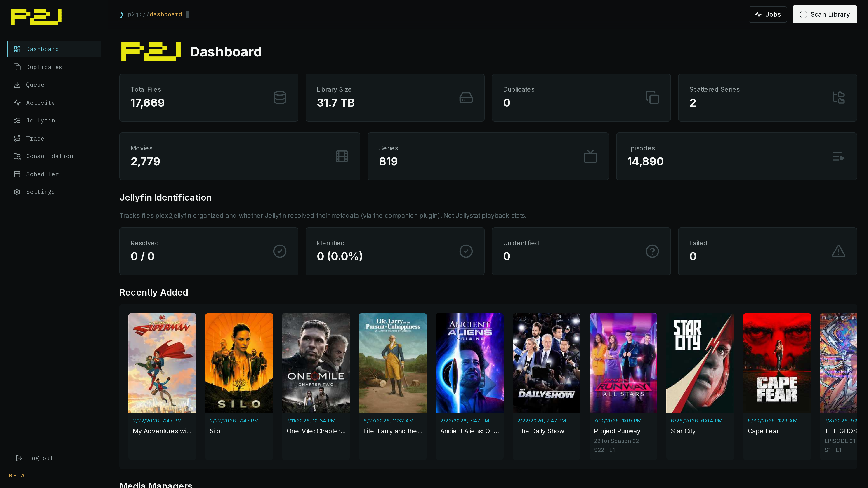The width and height of the screenshot is (868, 488).
Task: Click the Project Runway title text
Action: [x=617, y=431]
